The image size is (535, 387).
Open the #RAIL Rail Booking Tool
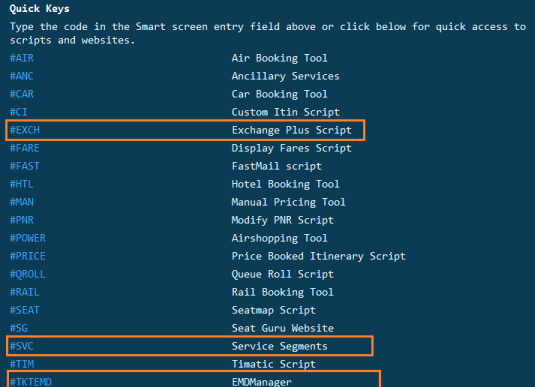pos(25,292)
